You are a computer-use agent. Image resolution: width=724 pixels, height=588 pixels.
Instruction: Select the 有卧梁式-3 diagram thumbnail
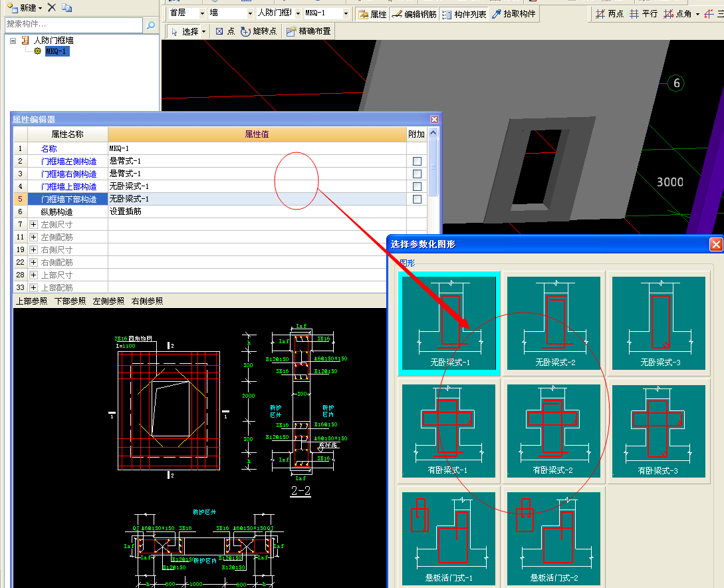point(658,431)
